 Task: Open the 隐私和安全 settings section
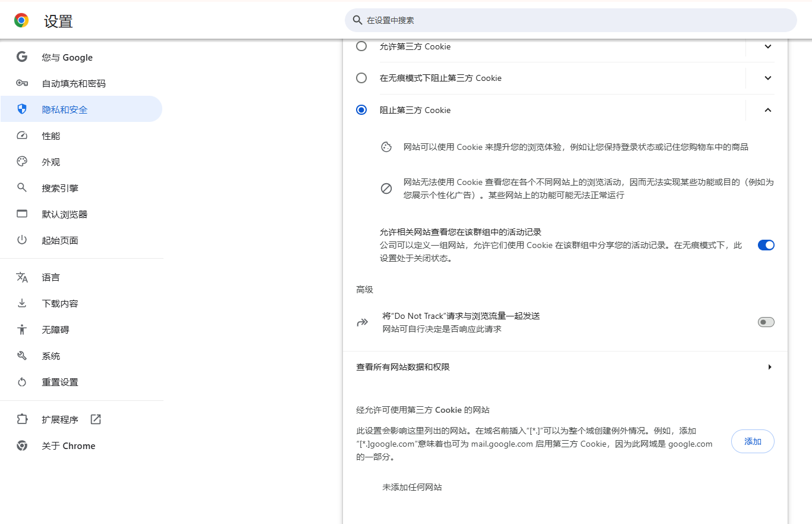[81, 109]
